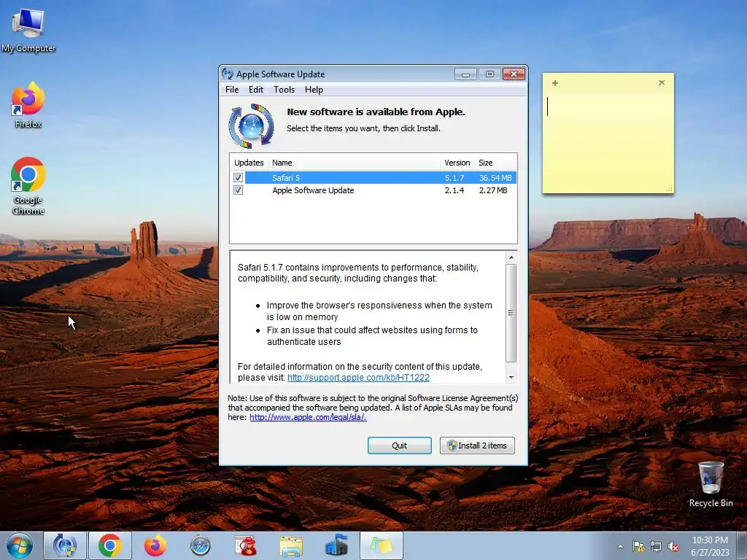This screenshot has width=747, height=560.
Task: Open My Computer desktop icon
Action: click(x=28, y=29)
